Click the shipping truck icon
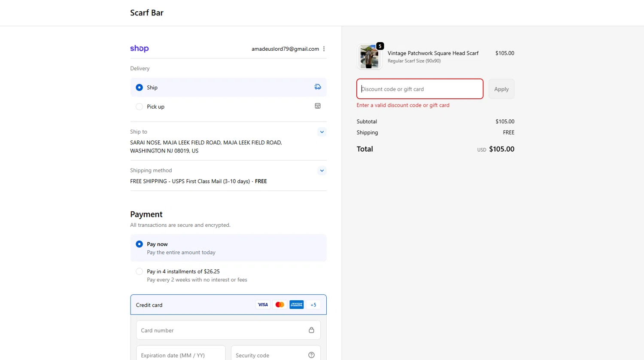The width and height of the screenshot is (644, 360). click(318, 87)
